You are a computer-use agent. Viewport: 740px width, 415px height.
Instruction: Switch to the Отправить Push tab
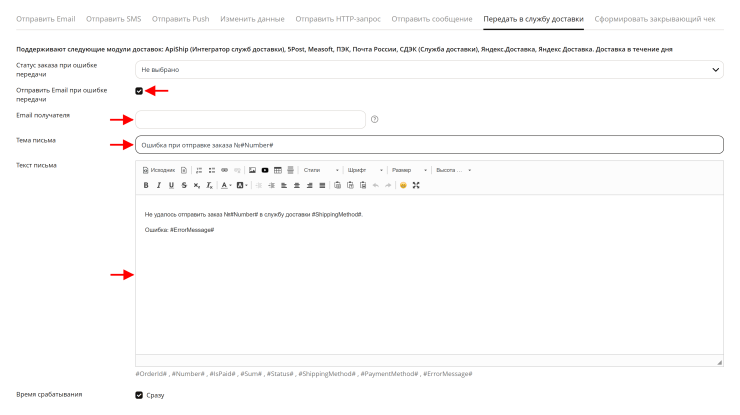(x=180, y=19)
